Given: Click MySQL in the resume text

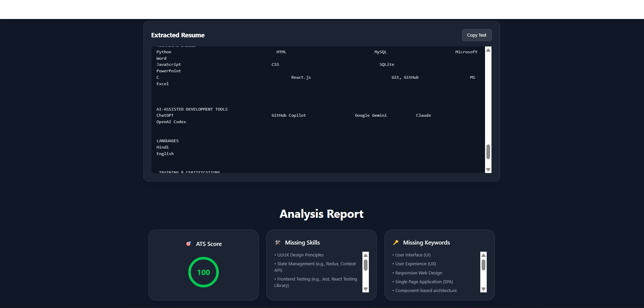Looking at the screenshot, I should point(380,52).
